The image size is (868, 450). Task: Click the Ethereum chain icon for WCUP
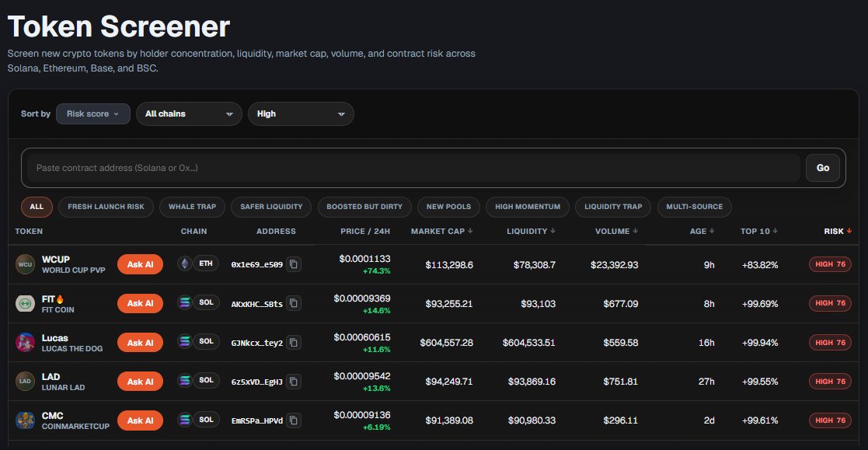[x=185, y=263]
